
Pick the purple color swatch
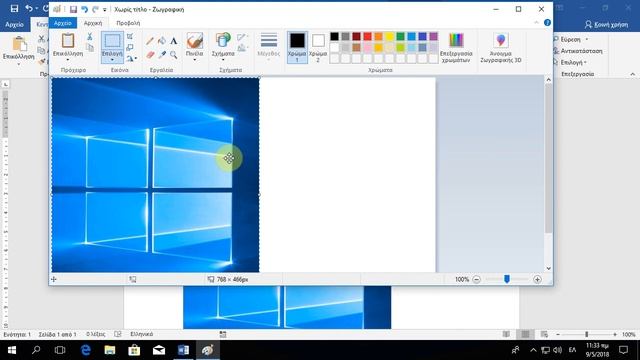click(433, 37)
